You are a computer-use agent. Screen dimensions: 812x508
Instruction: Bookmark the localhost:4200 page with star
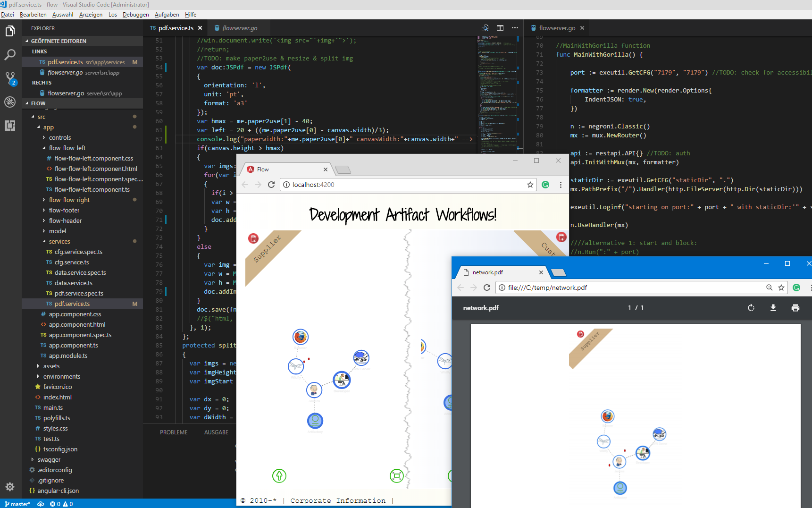pyautogui.click(x=530, y=185)
